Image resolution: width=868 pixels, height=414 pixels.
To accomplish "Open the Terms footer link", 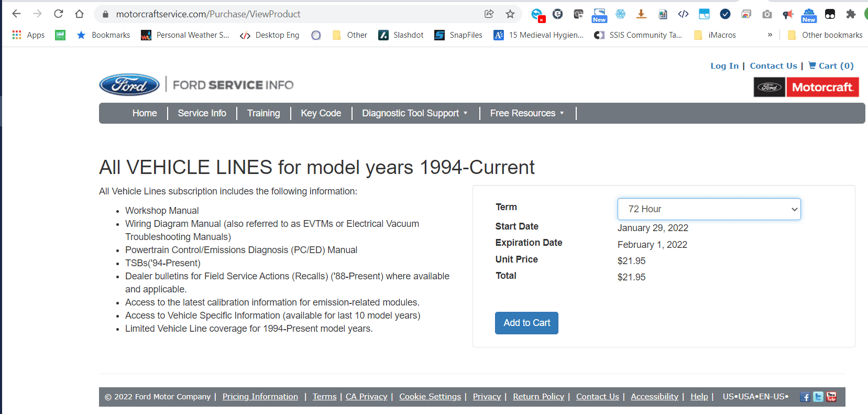I will tap(325, 397).
